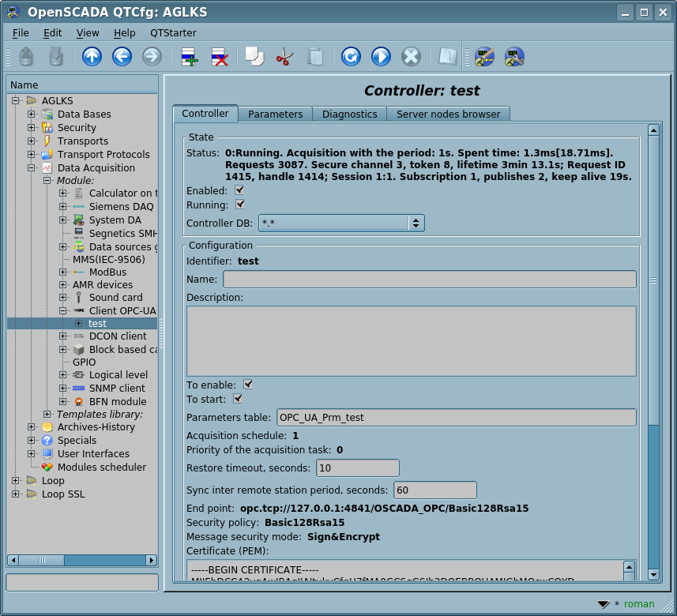Click the page's vertical scrollbar up arrow

tap(653, 130)
